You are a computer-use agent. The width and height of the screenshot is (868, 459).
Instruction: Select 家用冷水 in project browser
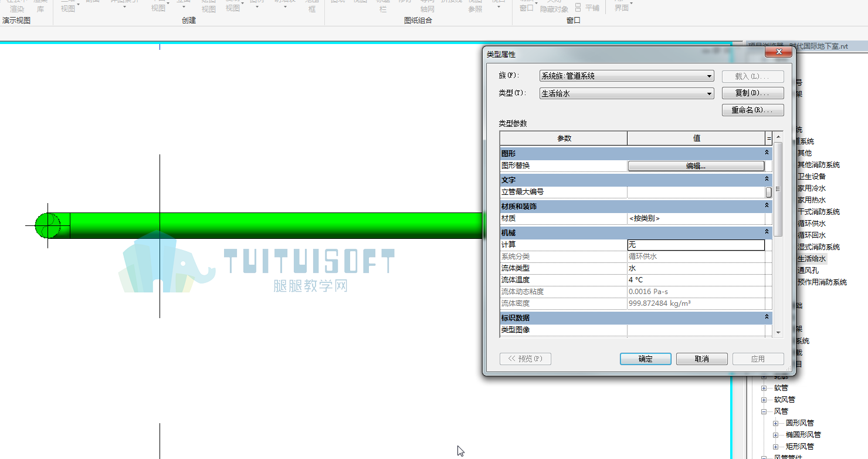[812, 188]
